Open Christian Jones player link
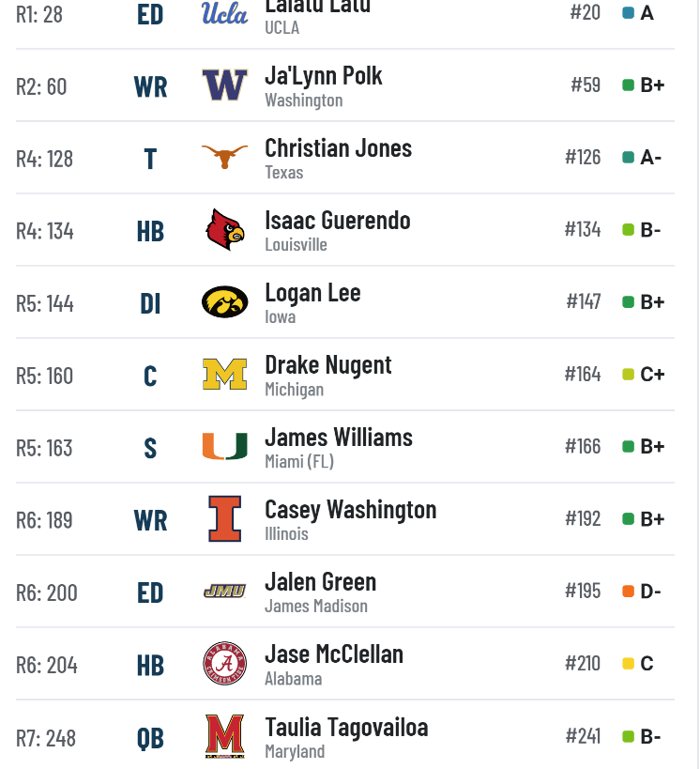 point(338,148)
